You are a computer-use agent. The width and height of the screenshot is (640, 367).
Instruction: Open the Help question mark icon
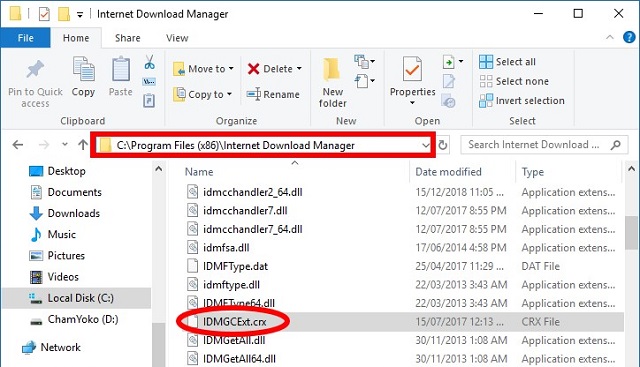[629, 37]
